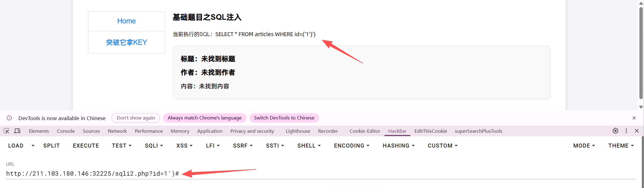Open the THEME dropdown
The width and height of the screenshot is (644, 188).
pyautogui.click(x=621, y=146)
